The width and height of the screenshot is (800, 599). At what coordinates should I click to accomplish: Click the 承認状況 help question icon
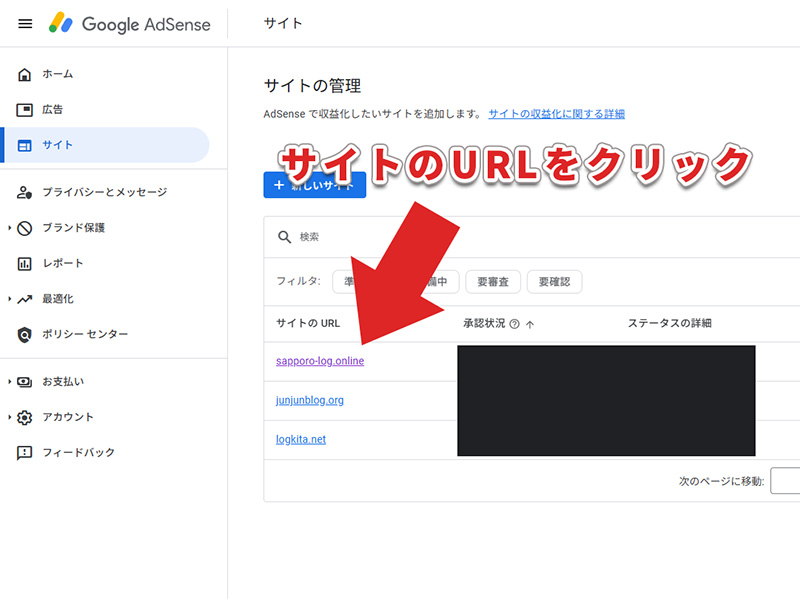(514, 323)
